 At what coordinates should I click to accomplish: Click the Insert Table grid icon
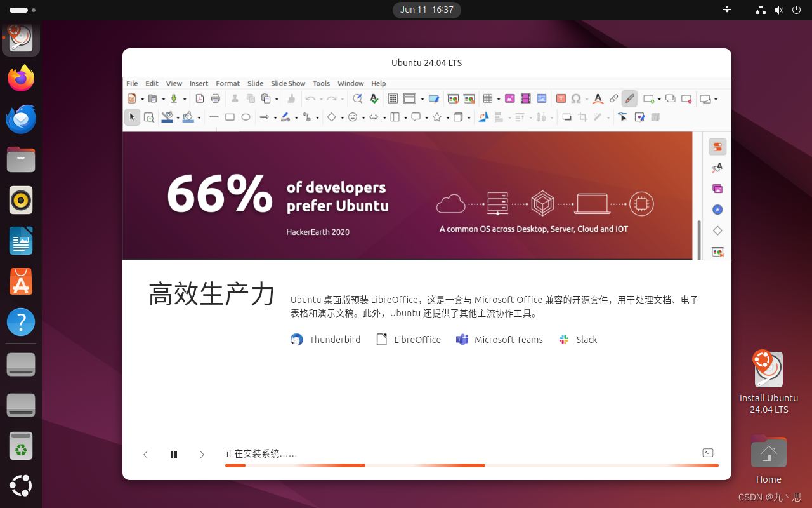pos(488,98)
